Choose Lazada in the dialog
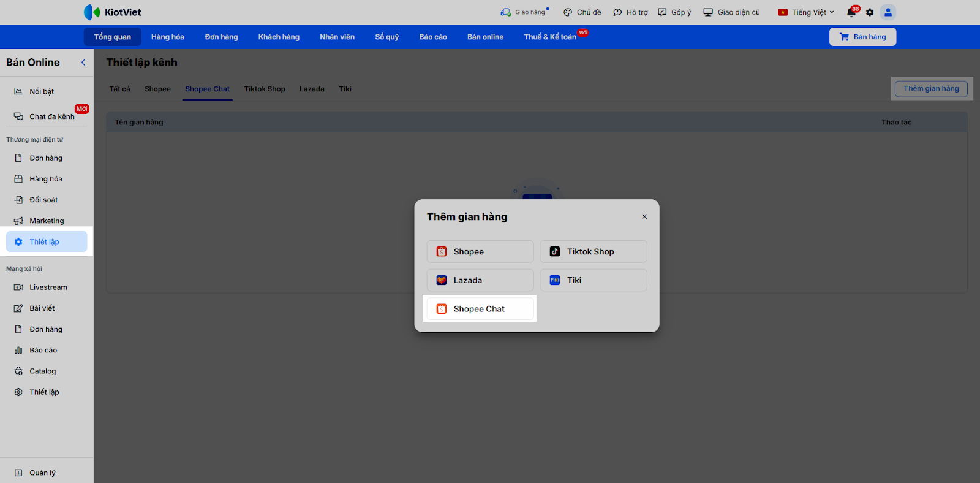The height and width of the screenshot is (483, 980). coord(480,280)
